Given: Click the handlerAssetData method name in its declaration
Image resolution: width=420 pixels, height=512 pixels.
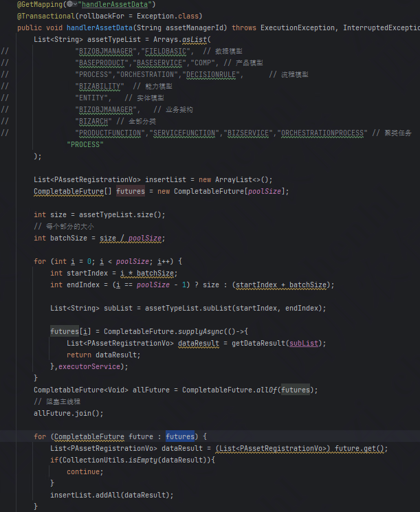Looking at the screenshot, I should tap(100, 27).
